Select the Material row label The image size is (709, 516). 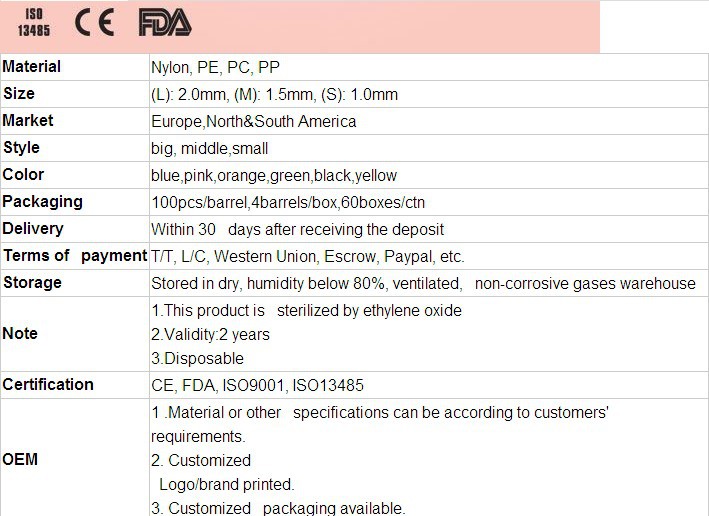[32, 67]
